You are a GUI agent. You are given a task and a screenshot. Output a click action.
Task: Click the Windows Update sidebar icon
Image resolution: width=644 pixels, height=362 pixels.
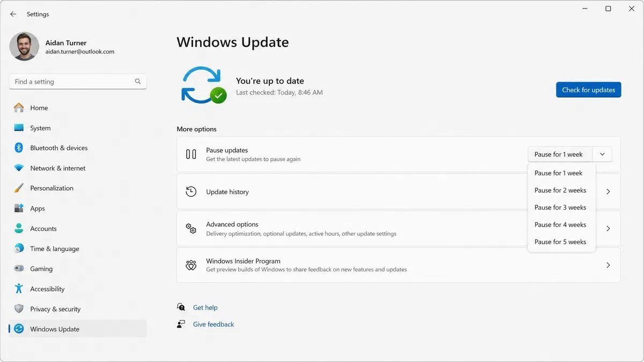[19, 329]
